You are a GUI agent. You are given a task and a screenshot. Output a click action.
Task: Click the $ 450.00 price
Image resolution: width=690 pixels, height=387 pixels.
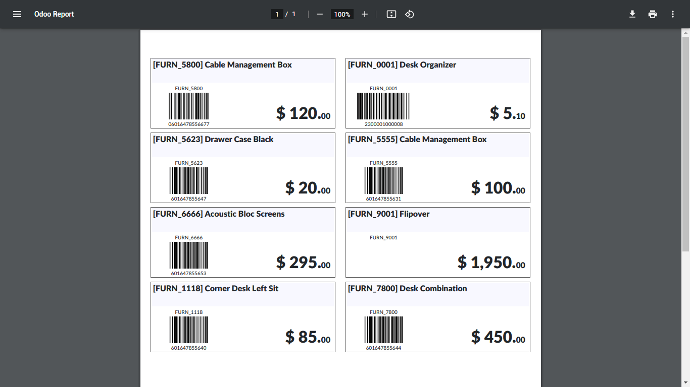(498, 337)
